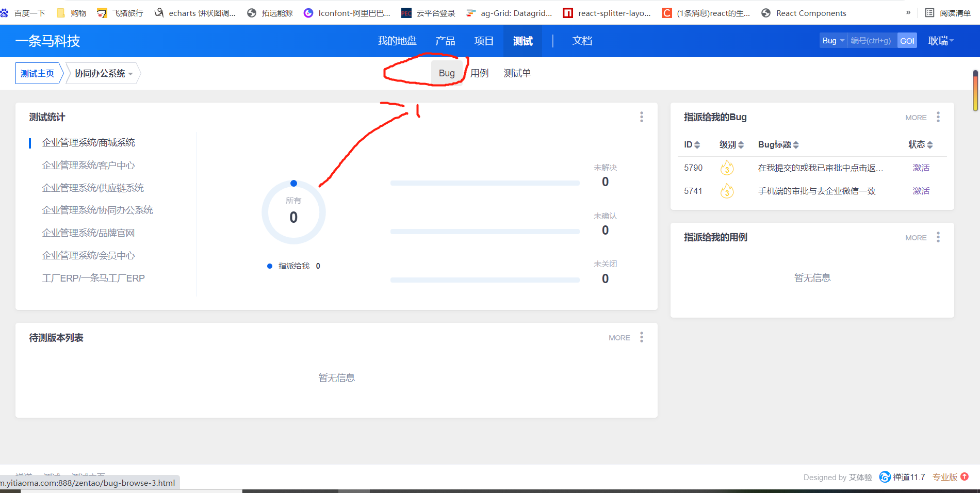
Task: Click 激活 status for bug 5790
Action: coord(921,168)
